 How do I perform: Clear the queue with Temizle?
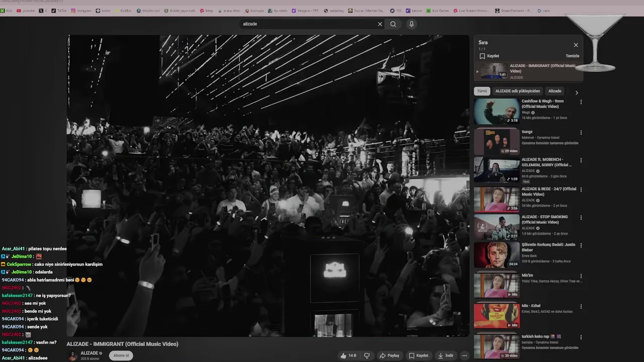(x=573, y=56)
